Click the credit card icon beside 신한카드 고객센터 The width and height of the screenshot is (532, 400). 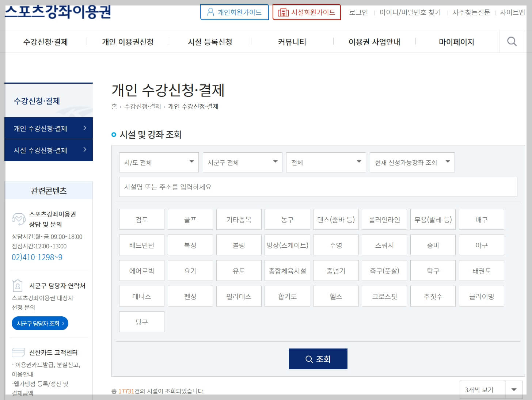(x=18, y=352)
